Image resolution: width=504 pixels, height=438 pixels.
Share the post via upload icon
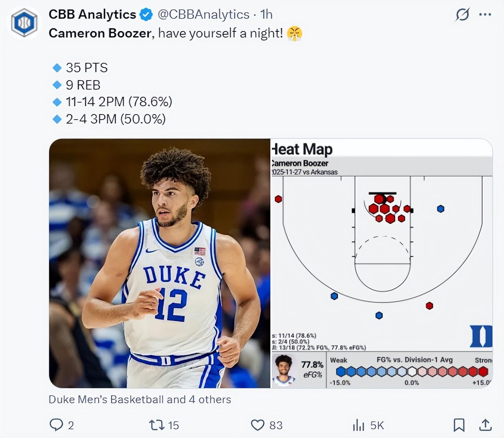pos(485,425)
